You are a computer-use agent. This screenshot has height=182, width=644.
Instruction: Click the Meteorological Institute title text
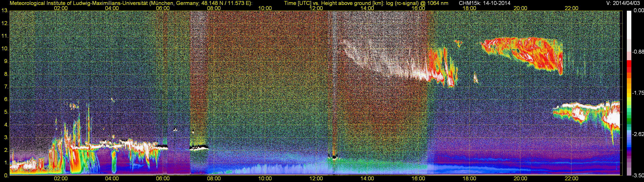(131, 3)
